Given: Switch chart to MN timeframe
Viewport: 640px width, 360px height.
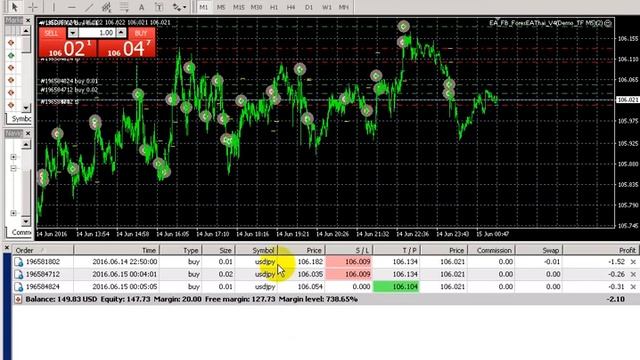Looking at the screenshot, I should click(344, 7).
